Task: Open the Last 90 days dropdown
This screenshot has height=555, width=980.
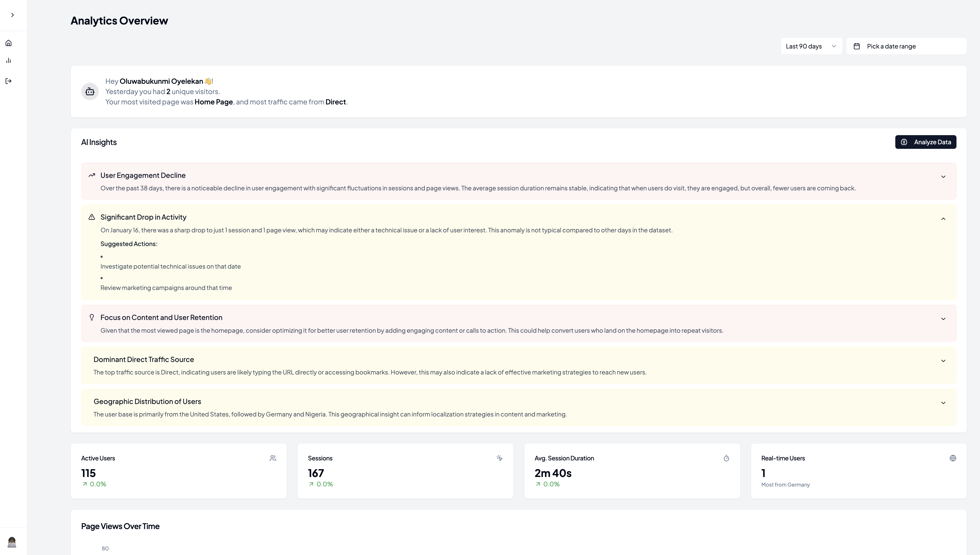Action: pos(811,46)
